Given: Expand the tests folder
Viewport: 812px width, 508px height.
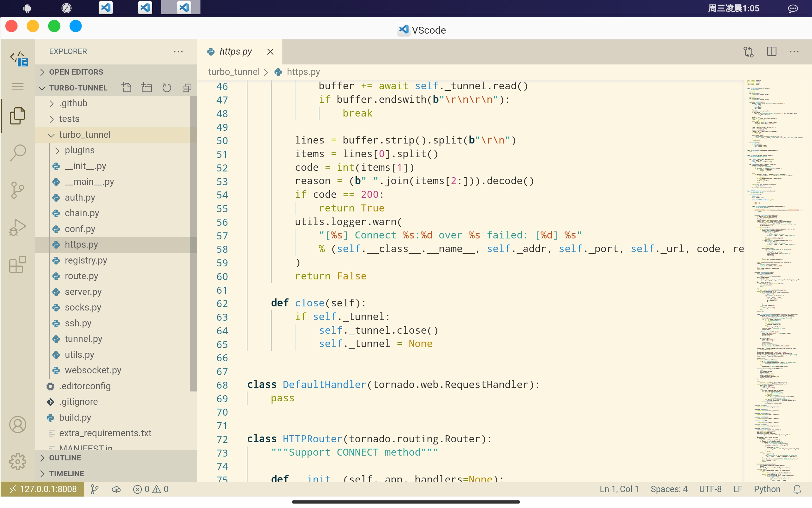Looking at the screenshot, I should (112, 119).
